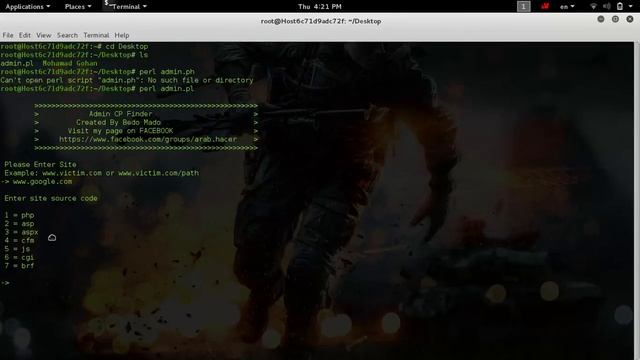The image size is (640, 360).
Task: Open the File menu
Action: (8, 35)
